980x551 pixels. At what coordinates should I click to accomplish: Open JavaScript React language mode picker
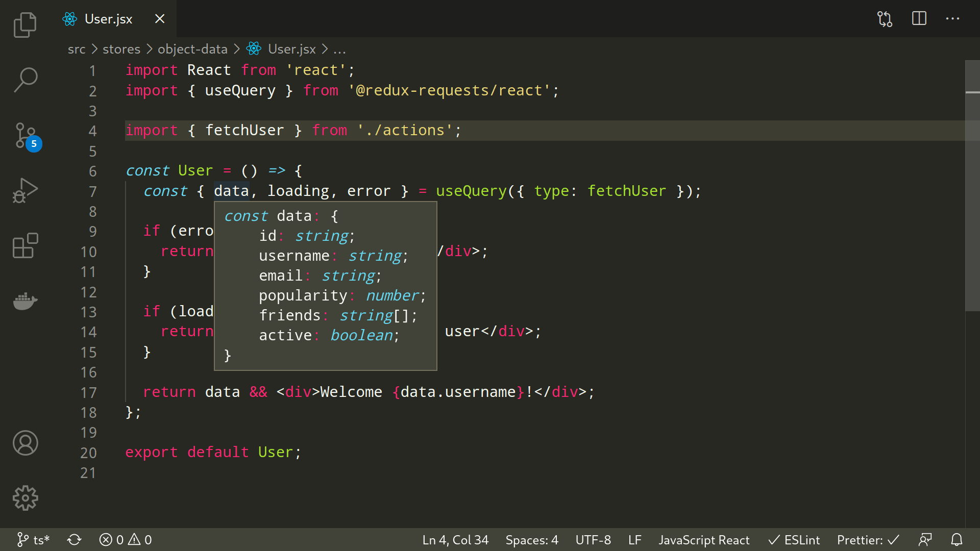[x=704, y=540]
